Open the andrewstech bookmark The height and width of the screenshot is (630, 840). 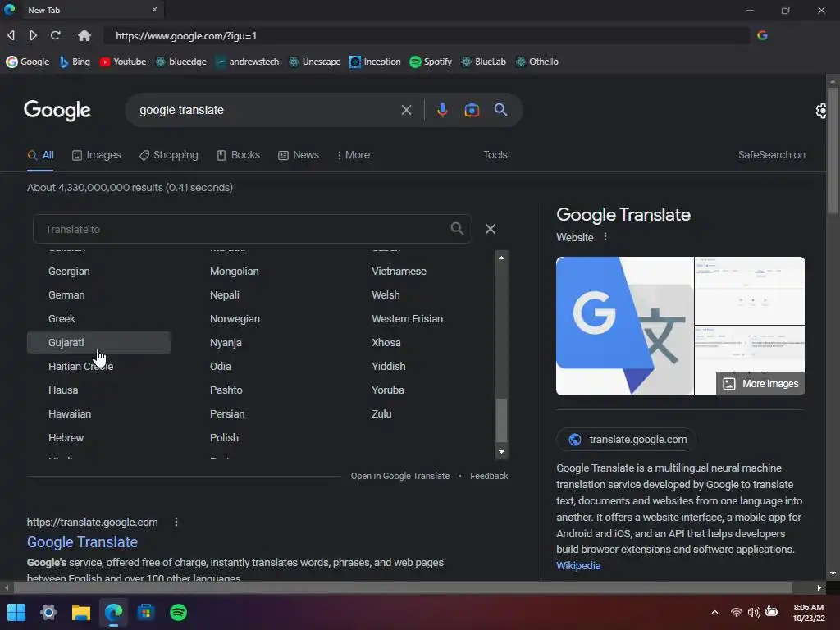coord(247,62)
